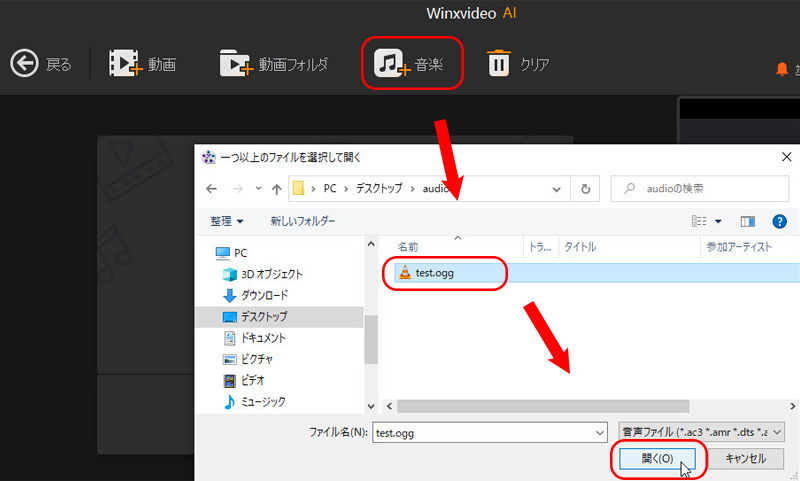Click the キャンセル button

pos(745,459)
